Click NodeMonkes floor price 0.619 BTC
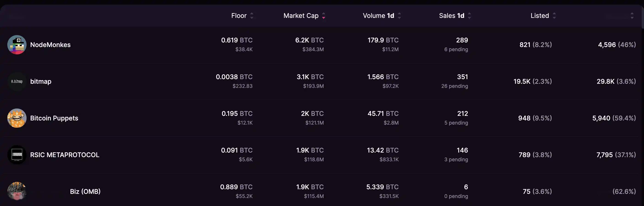The height and width of the screenshot is (206, 644). click(x=236, y=40)
